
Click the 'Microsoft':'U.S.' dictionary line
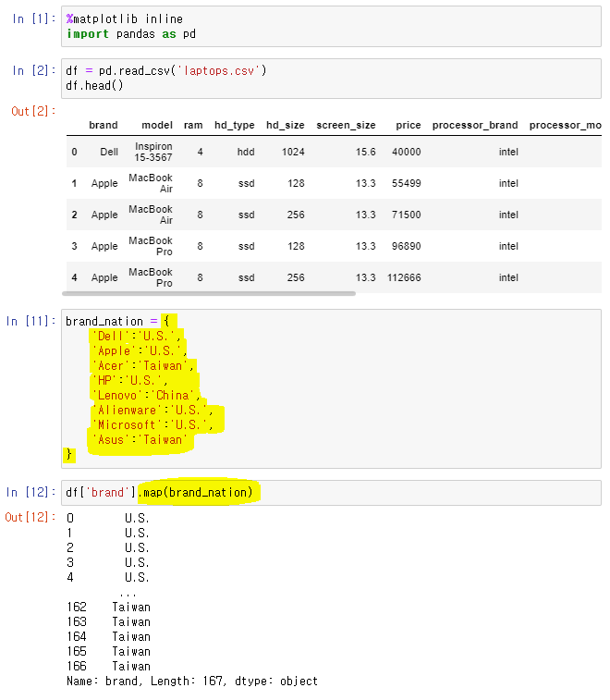tap(152, 424)
